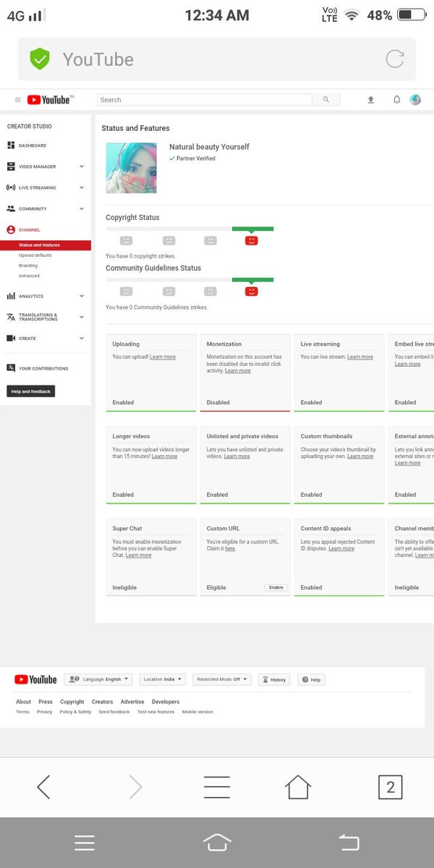This screenshot has width=434, height=868.
Task: Click the search magnifier button
Action: click(x=326, y=100)
